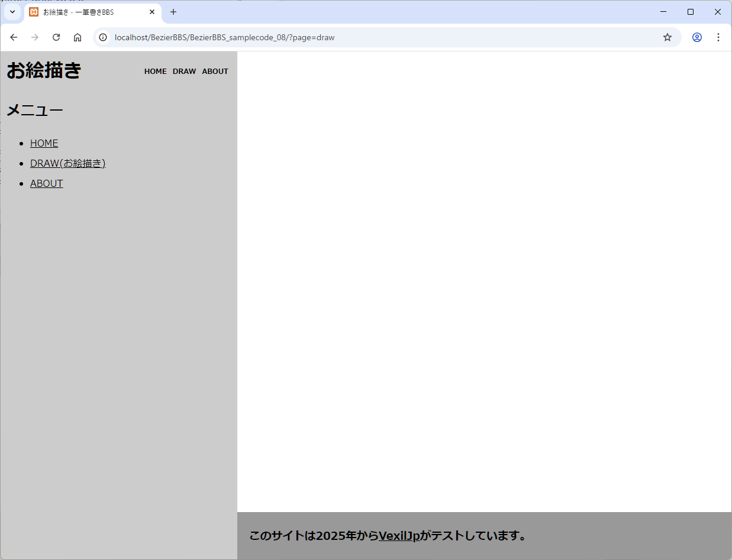The image size is (732, 560).
Task: Click HOME in the top navigation
Action: pos(155,72)
